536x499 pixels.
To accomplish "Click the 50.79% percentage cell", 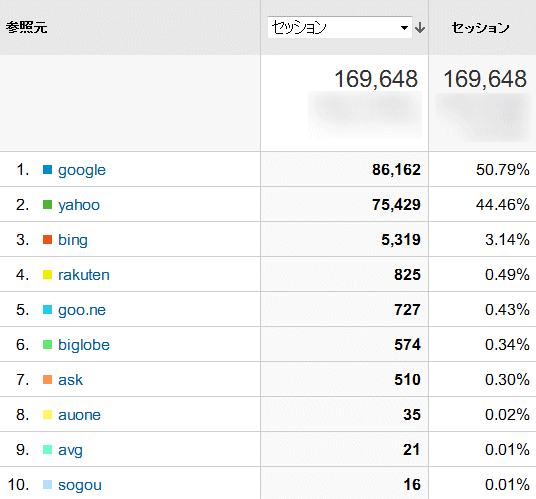I will (502, 170).
